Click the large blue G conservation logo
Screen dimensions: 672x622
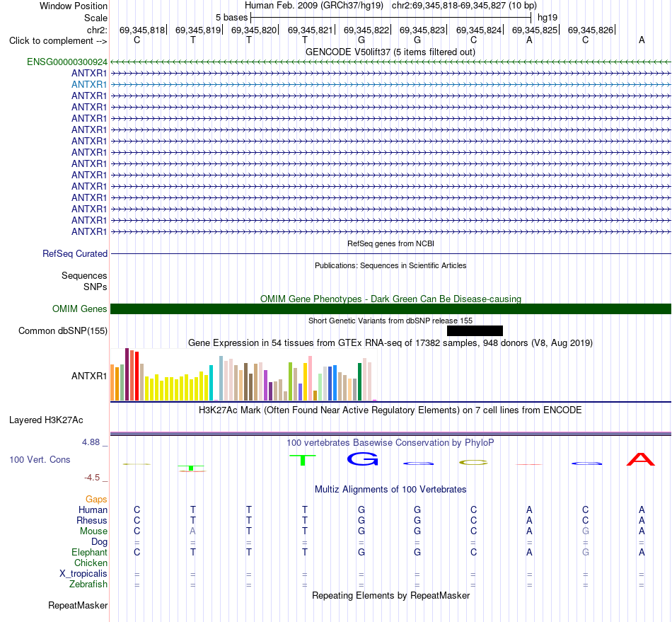pos(362,459)
